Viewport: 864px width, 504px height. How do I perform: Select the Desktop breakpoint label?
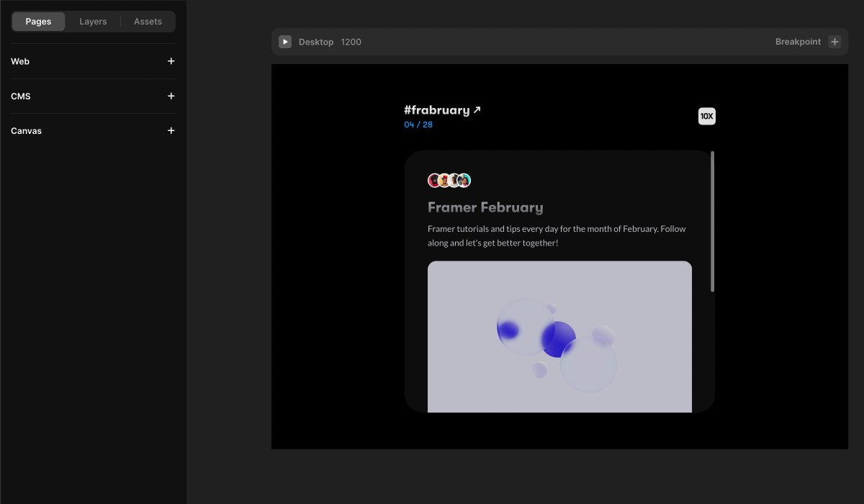tap(316, 42)
